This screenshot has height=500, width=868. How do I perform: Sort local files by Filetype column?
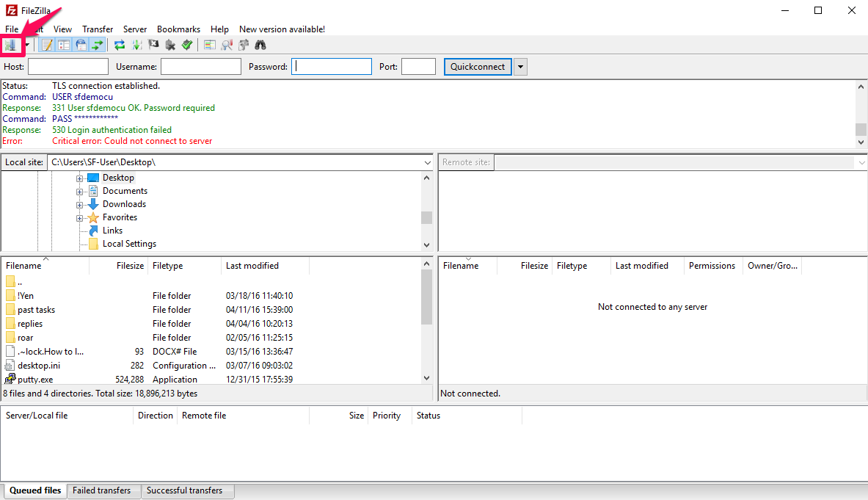[184, 266]
